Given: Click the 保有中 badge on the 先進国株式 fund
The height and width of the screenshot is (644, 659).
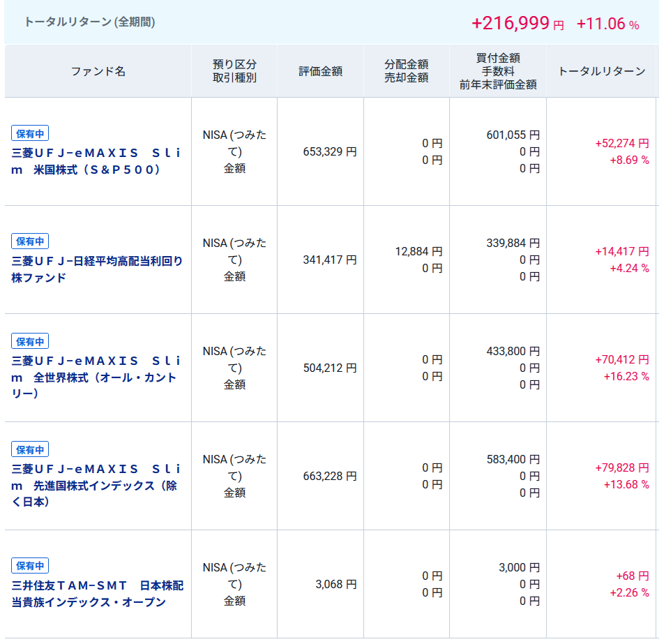Looking at the screenshot, I should tap(30, 449).
